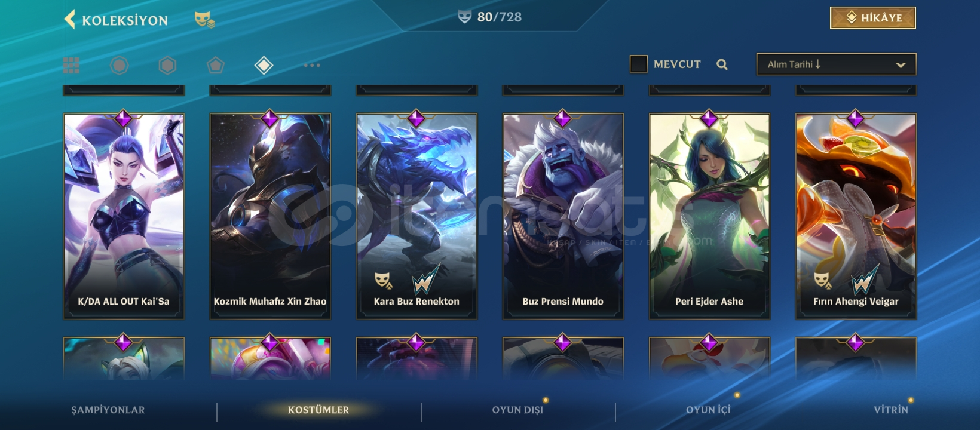Switch to the Şampiyonlar tab
The height and width of the screenshot is (430, 980).
108,410
